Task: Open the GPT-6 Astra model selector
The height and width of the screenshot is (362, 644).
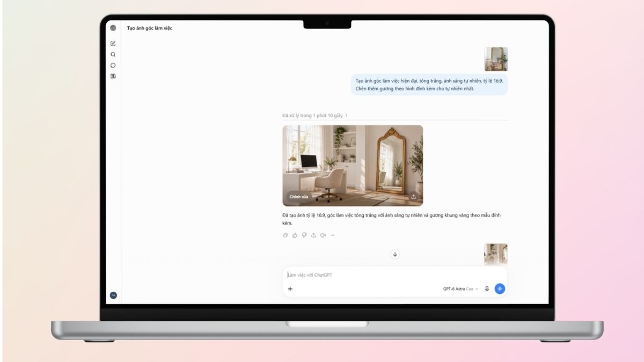Action: coord(460,289)
